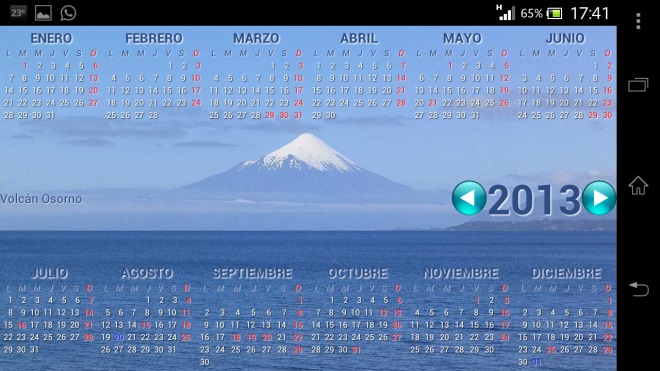
Task: Select the highlighted day 20 in AGOSTO
Action: click(x=119, y=337)
